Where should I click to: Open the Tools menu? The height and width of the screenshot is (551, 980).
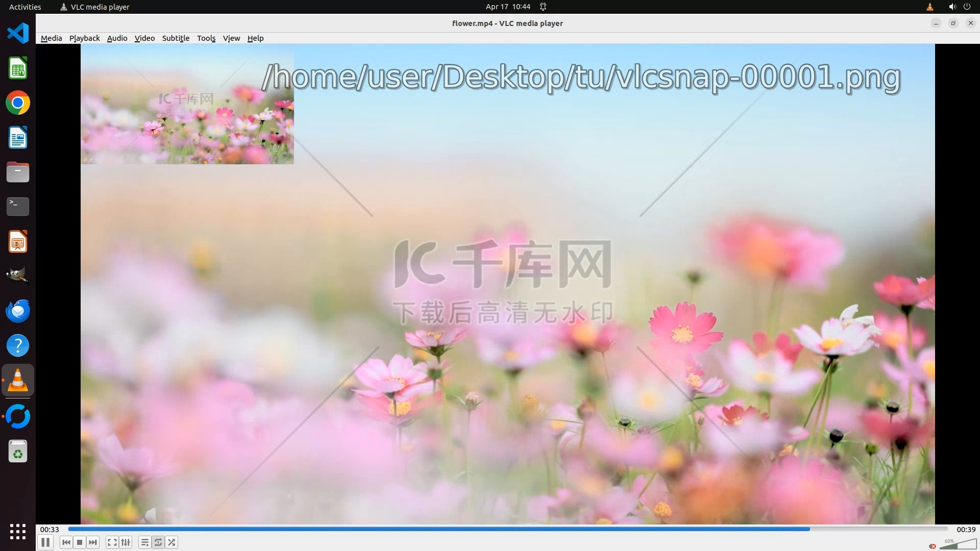coord(206,38)
